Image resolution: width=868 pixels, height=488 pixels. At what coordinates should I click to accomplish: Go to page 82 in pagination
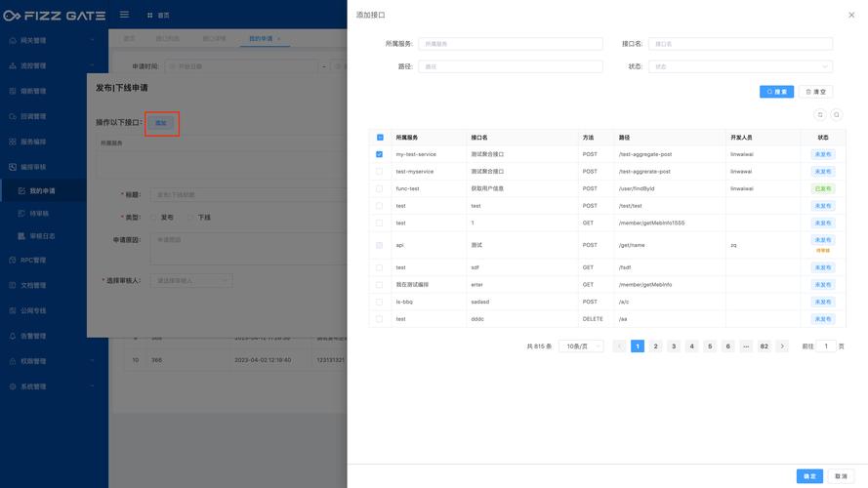point(765,346)
